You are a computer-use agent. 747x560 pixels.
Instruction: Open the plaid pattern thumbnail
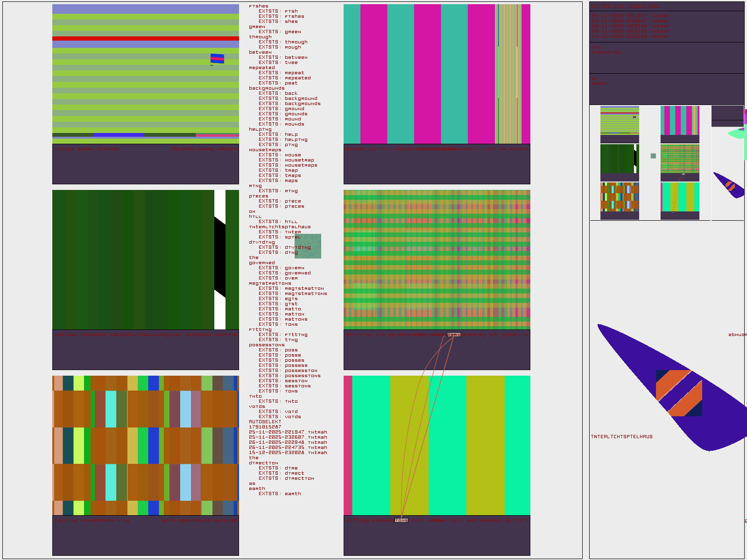680,159
